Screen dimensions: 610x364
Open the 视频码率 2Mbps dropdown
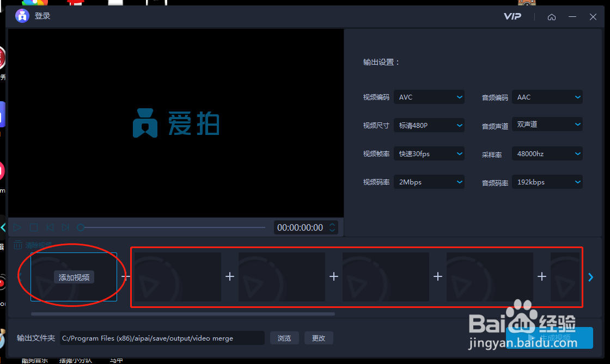[429, 182]
